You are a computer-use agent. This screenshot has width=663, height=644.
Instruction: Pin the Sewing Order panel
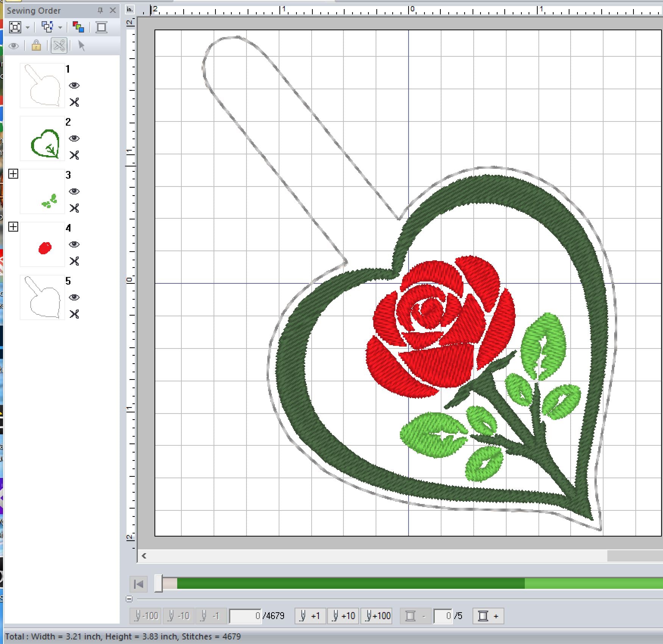tap(100, 11)
